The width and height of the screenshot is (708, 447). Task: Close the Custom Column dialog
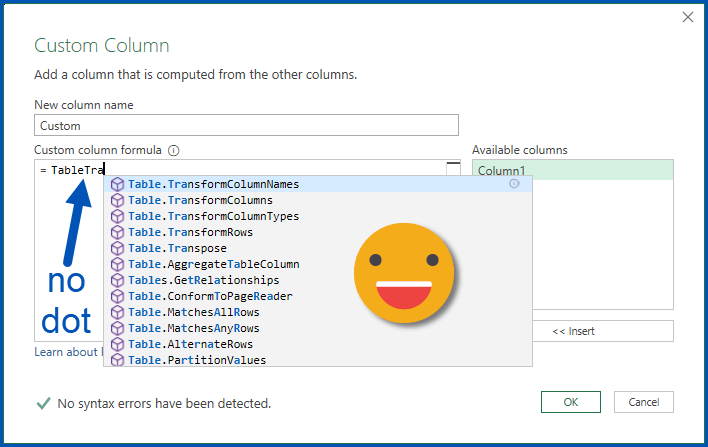[x=687, y=17]
